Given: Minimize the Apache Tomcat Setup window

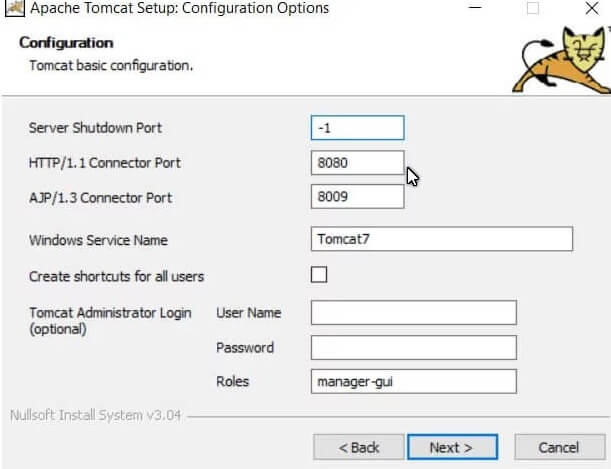Looking at the screenshot, I should (475, 8).
